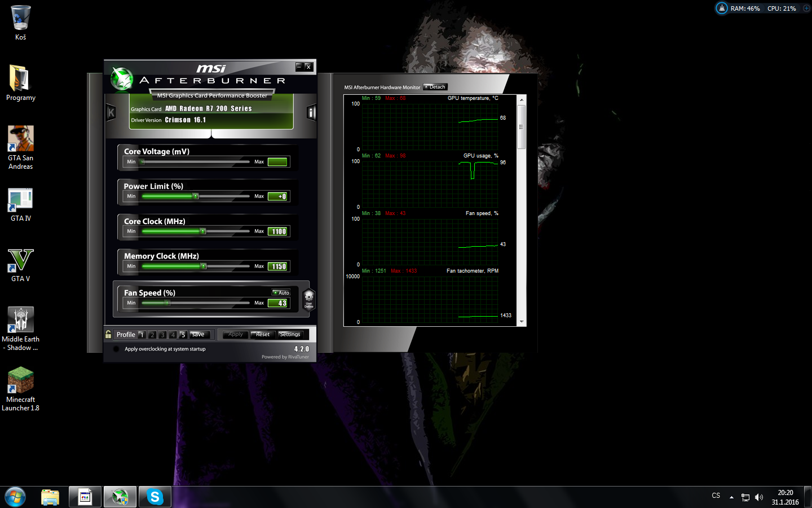Click the network tray icon
This screenshot has height=508, width=812.
tap(745, 497)
